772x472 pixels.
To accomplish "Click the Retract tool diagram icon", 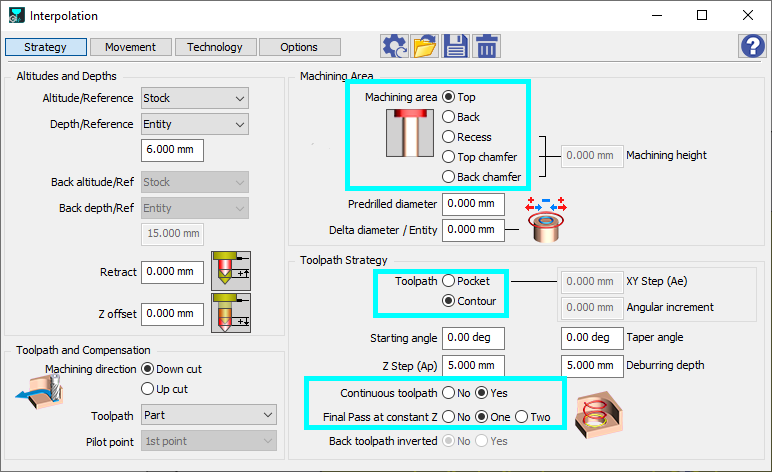I will click(231, 271).
